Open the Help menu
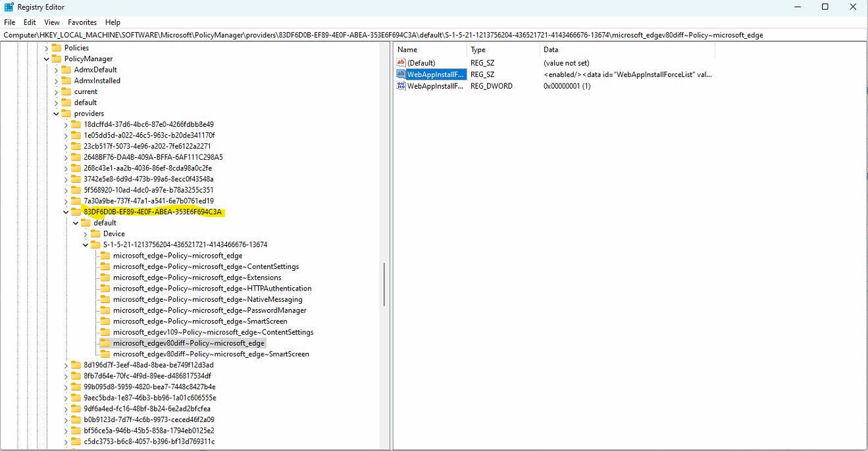Screen dimensions: 868x451 point(113,22)
